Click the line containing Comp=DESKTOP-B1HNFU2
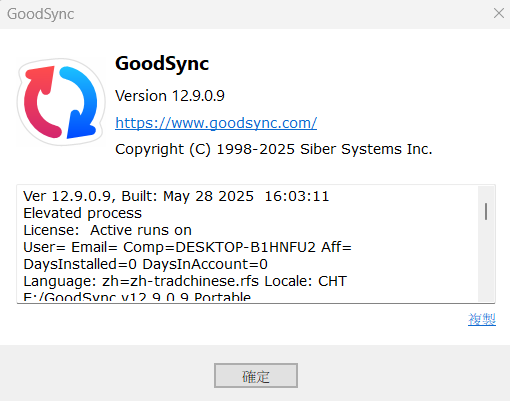 (187, 247)
